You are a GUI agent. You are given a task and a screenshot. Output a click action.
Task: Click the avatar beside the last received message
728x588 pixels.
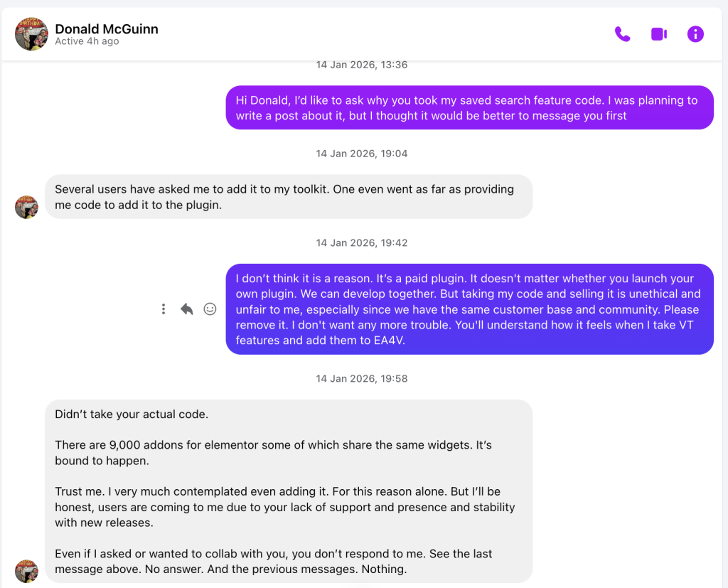pos(26,571)
